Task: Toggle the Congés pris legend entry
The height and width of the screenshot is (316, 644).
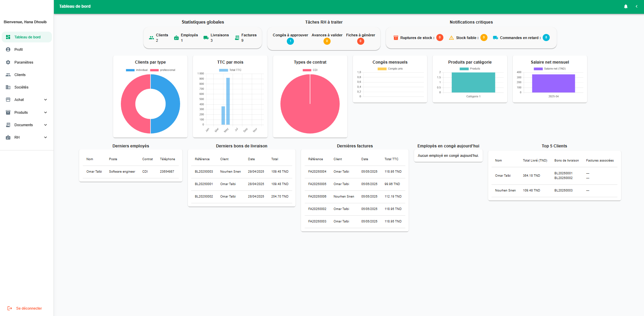Action: pyautogui.click(x=390, y=69)
